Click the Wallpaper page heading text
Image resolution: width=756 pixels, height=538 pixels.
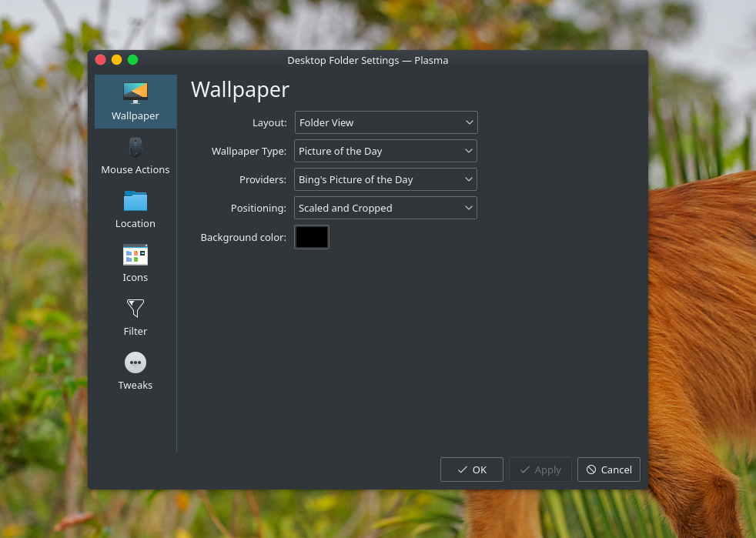240,90
